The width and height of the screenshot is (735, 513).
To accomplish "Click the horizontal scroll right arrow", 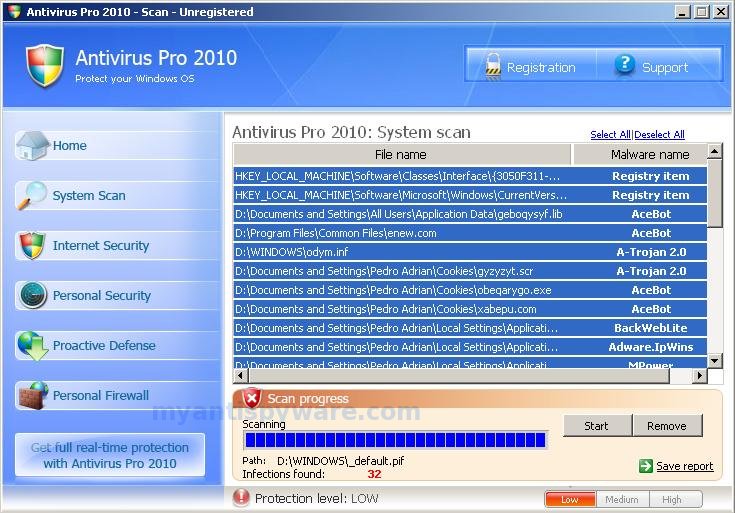I will click(700, 376).
